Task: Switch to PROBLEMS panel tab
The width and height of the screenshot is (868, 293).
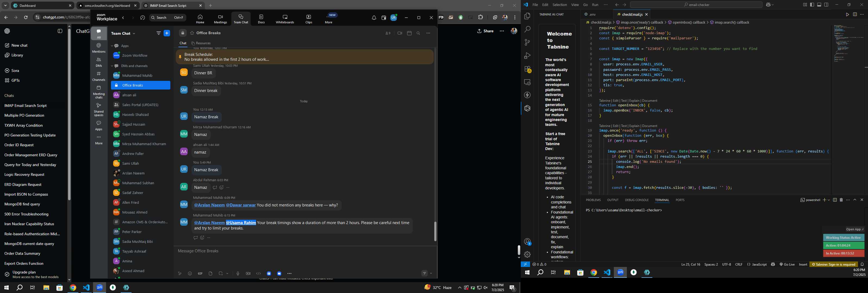Action: [593, 200]
